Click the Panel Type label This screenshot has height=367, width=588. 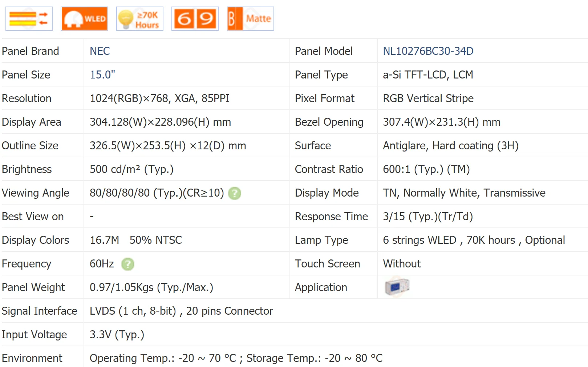point(321,75)
